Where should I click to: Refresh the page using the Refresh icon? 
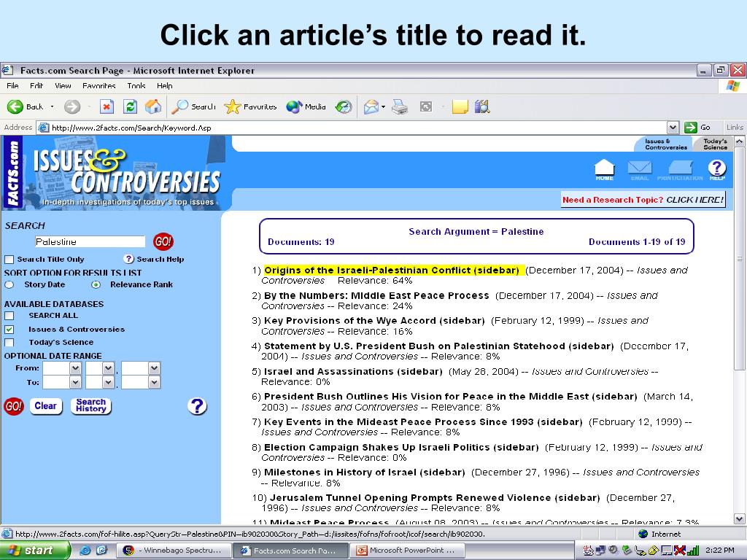click(130, 106)
